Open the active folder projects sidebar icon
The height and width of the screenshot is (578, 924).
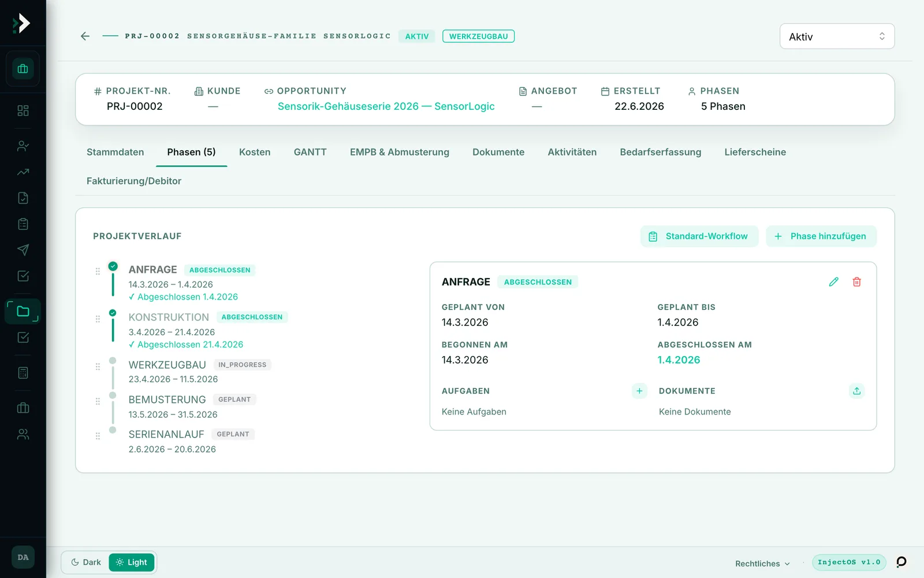click(23, 311)
